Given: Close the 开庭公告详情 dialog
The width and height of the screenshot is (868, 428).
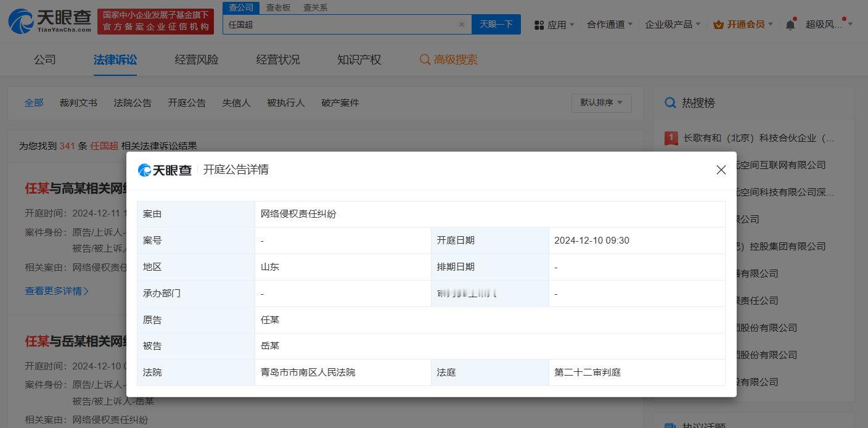Looking at the screenshot, I should click(721, 170).
